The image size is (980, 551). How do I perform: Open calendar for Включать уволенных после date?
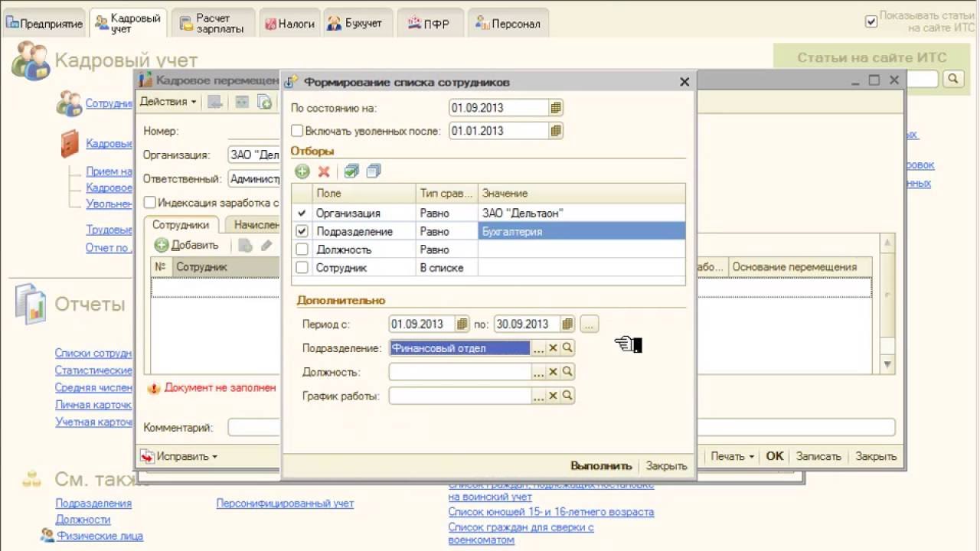tap(557, 131)
